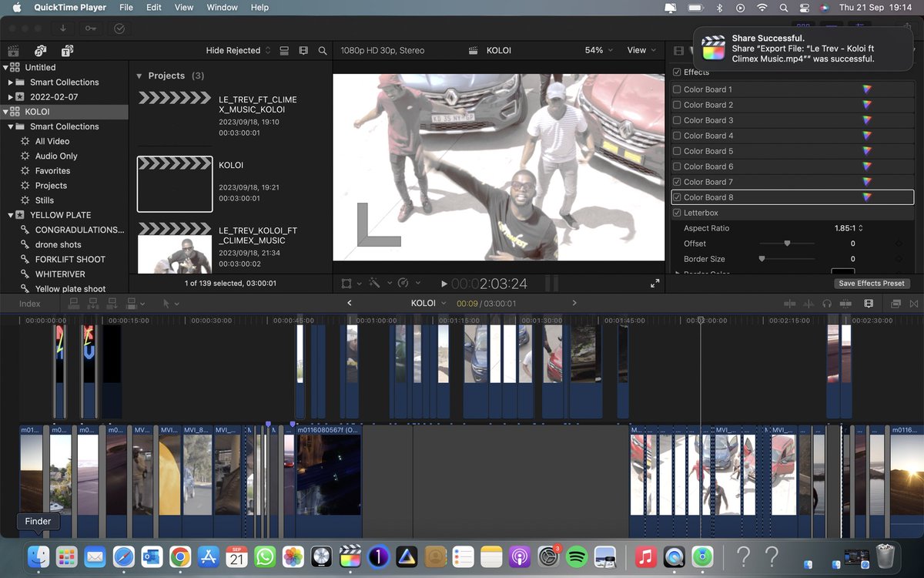Open the Titles and Generators sidebar
Screen dimensions: 924x578
[66, 51]
